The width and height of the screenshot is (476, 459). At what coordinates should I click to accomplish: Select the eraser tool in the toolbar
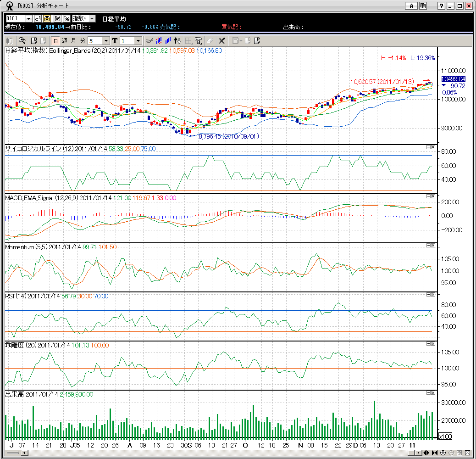210,40
